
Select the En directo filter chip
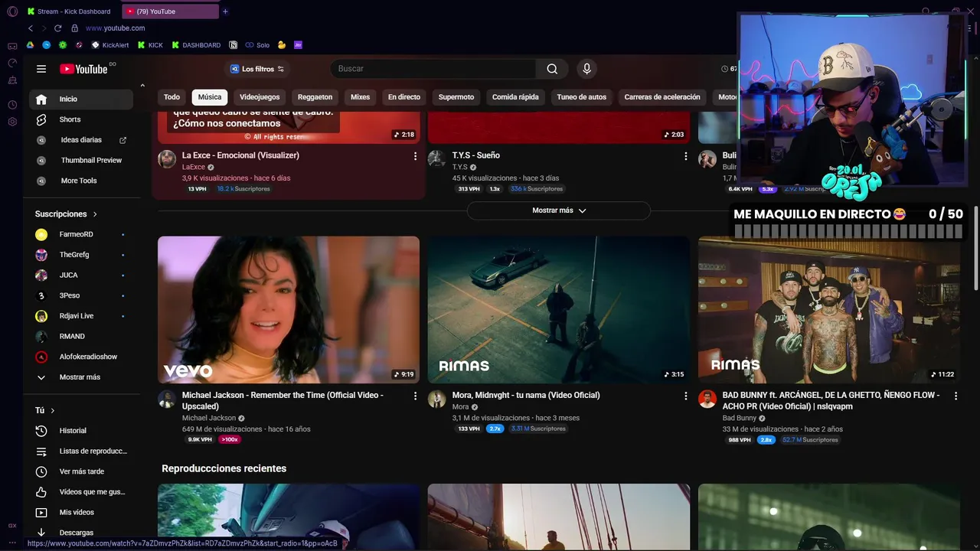pos(404,97)
